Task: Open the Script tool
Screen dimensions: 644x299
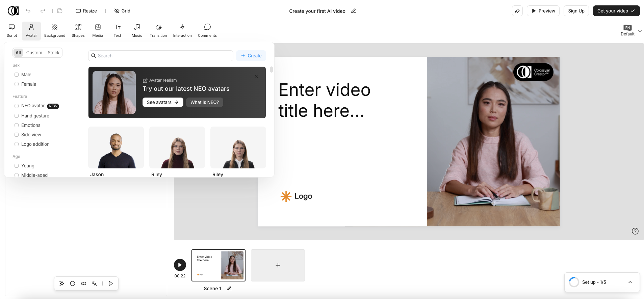Action: point(12,31)
